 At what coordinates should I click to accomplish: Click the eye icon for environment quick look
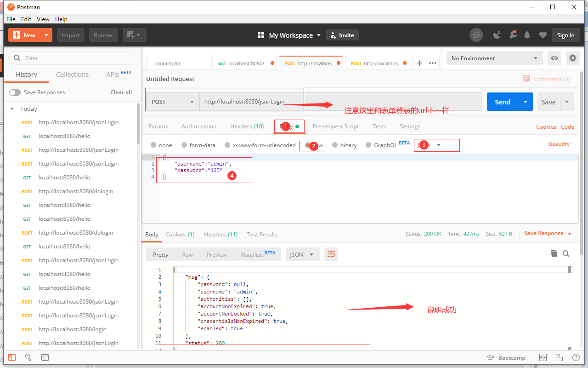tap(554, 58)
